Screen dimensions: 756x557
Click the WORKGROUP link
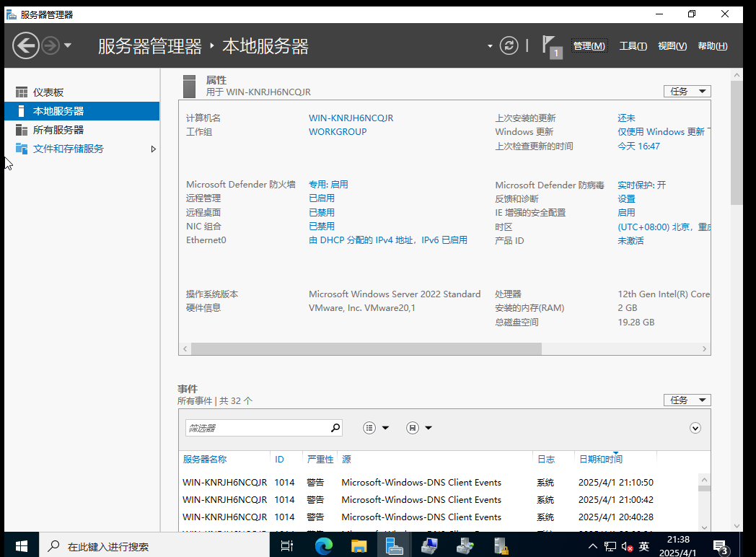click(338, 131)
